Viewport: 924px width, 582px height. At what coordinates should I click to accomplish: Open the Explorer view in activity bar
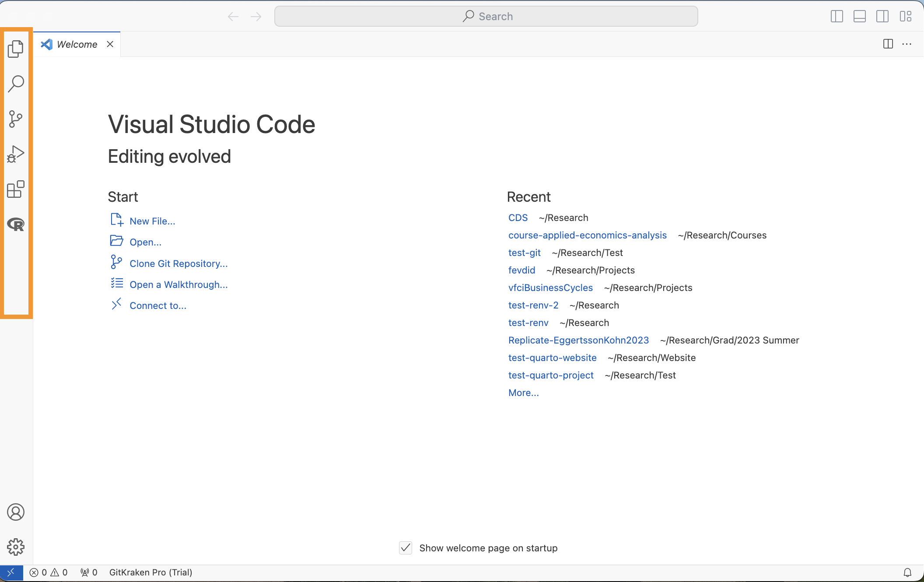click(16, 49)
